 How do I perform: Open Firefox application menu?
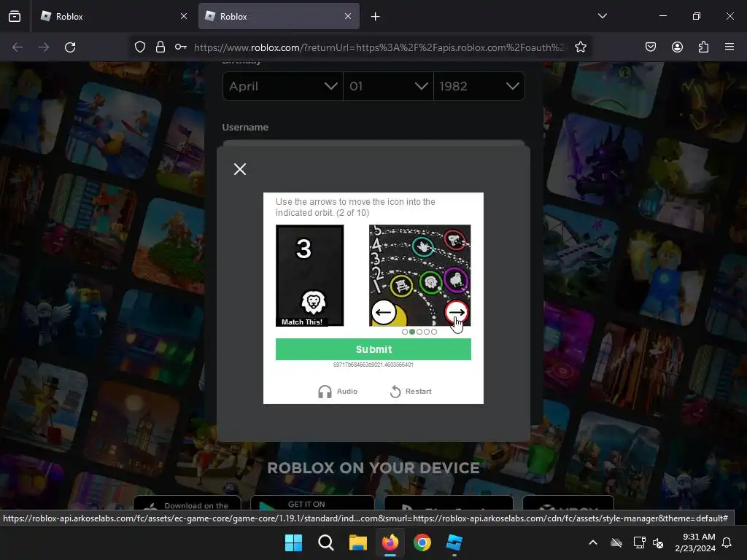tap(729, 47)
